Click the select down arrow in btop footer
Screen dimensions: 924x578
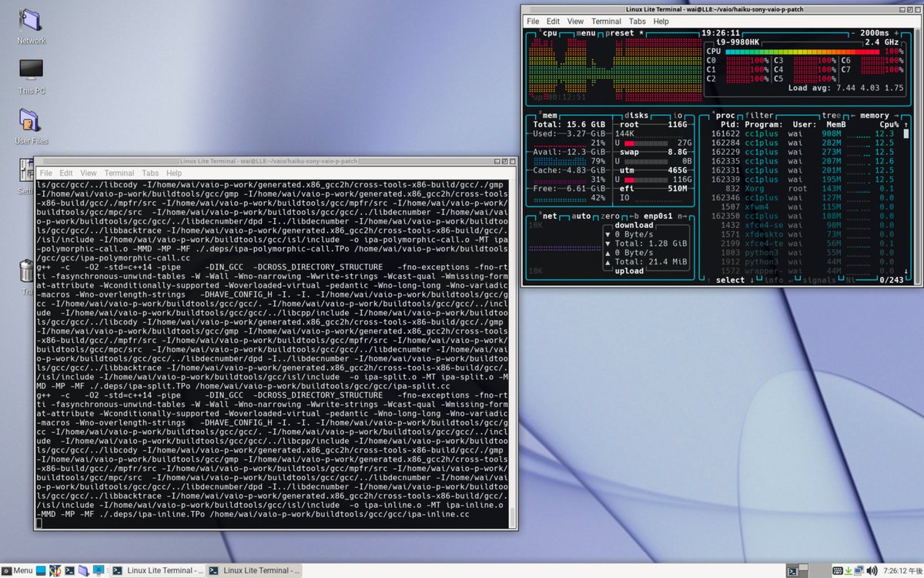click(752, 280)
